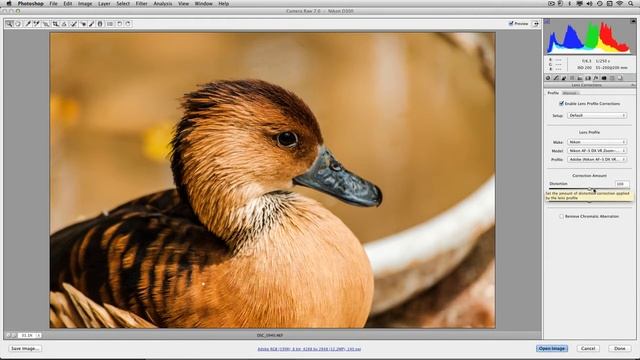Pick the White Balance eyedropper tool

click(x=28, y=24)
